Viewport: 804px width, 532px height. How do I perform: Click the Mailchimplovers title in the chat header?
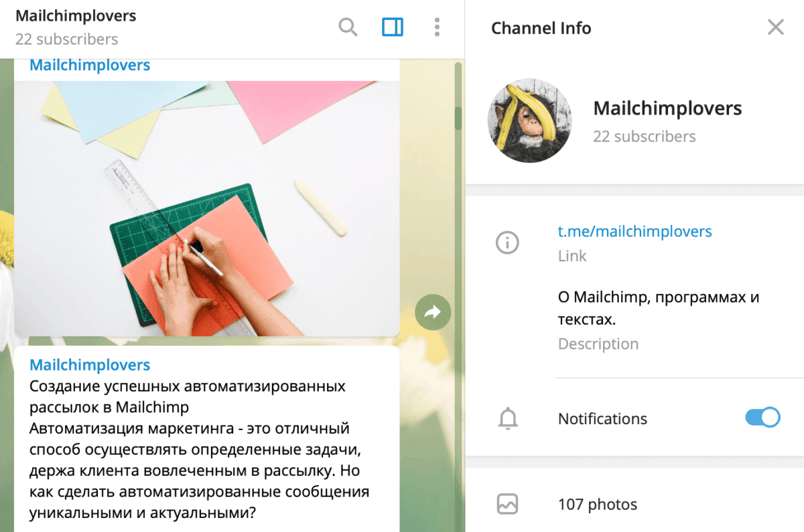tap(75, 15)
